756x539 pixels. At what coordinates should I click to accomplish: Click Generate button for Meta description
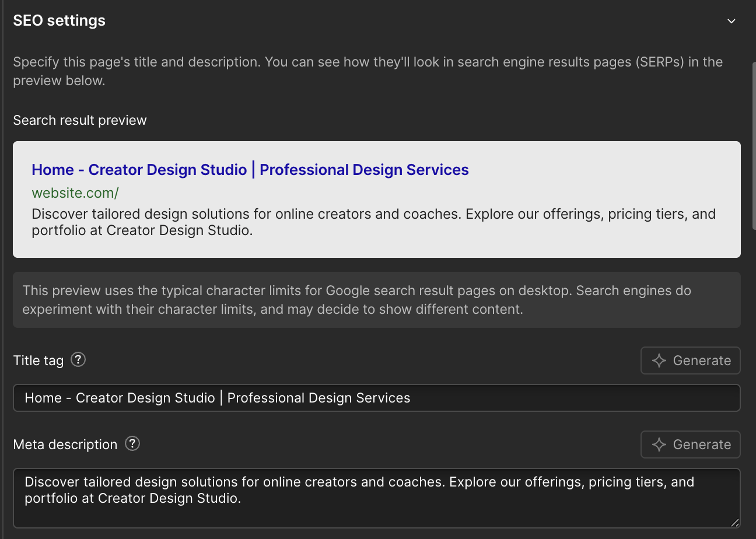pyautogui.click(x=691, y=444)
